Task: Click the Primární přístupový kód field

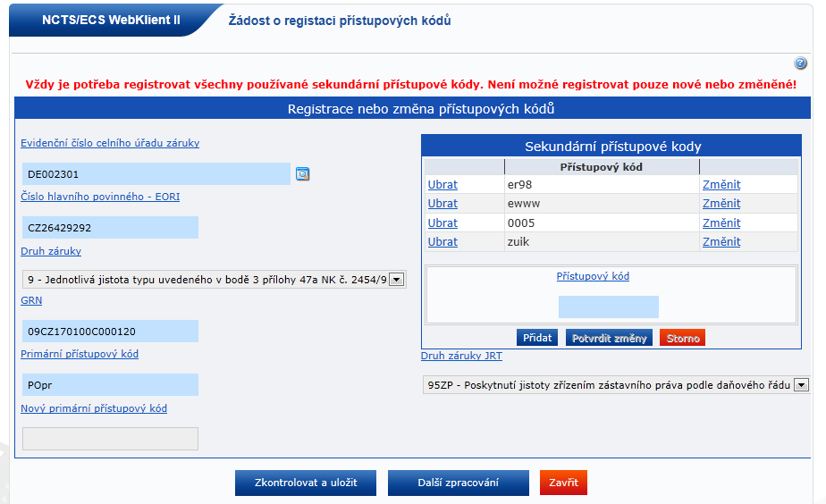Action: pyautogui.click(x=110, y=385)
